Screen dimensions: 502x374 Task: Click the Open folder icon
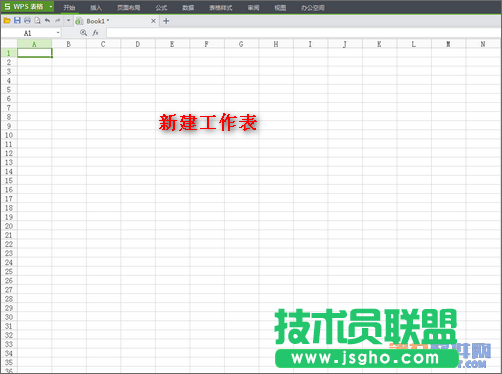click(7, 21)
